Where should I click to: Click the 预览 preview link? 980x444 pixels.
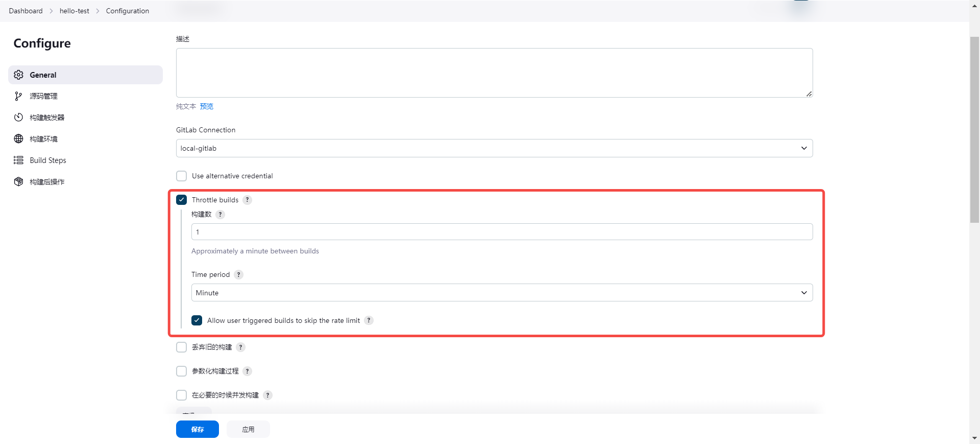coord(207,106)
